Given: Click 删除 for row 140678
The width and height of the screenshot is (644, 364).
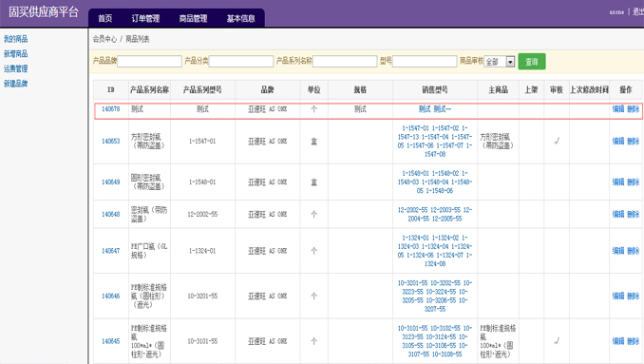Looking at the screenshot, I should 634,109.
